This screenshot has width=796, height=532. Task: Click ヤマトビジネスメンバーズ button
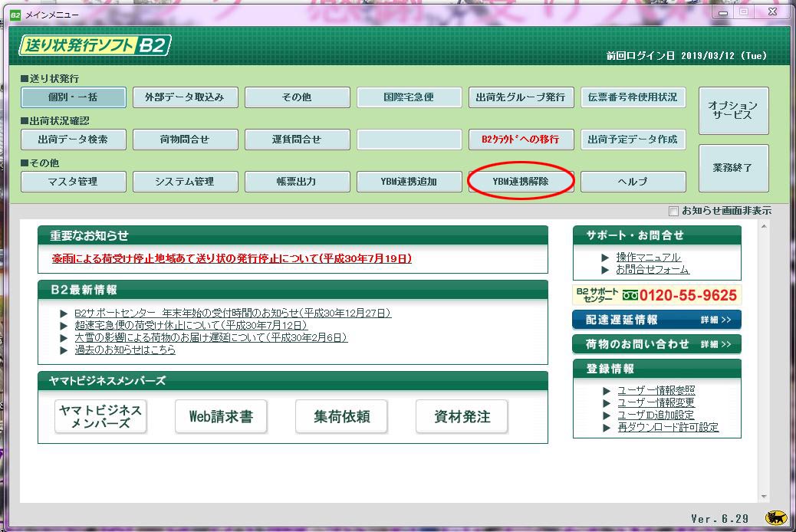point(100,416)
